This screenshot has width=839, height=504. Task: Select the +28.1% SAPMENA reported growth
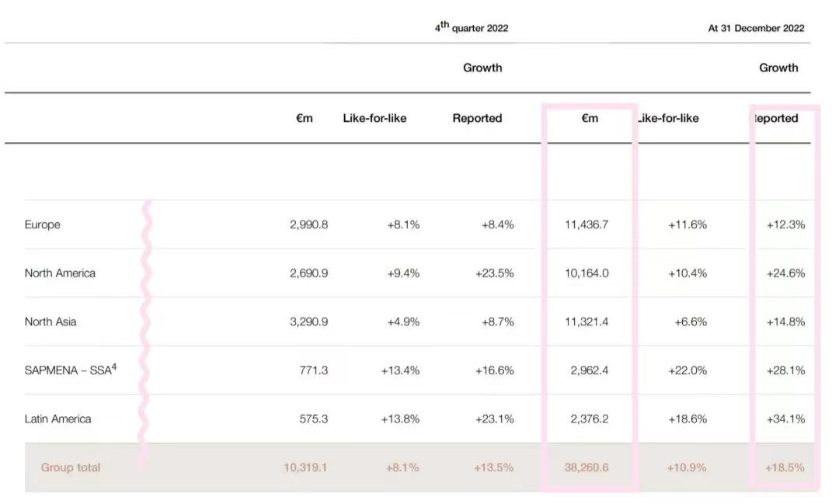click(x=785, y=370)
